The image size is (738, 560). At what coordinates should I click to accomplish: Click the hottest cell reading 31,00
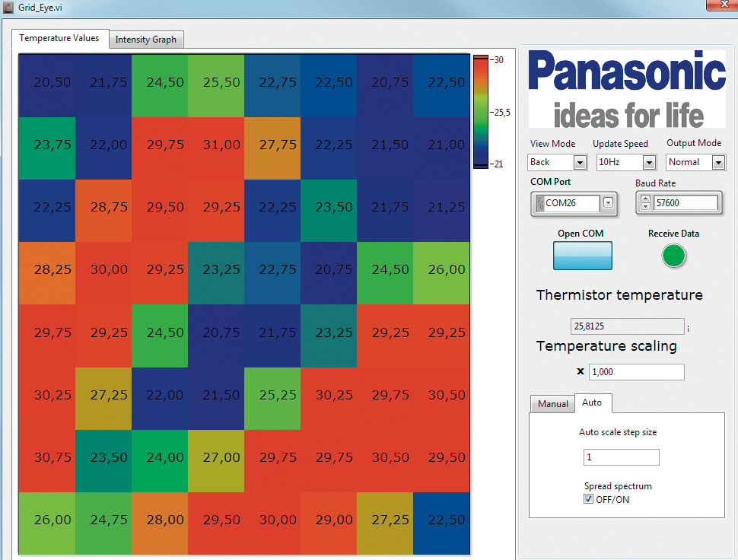pyautogui.click(x=216, y=148)
